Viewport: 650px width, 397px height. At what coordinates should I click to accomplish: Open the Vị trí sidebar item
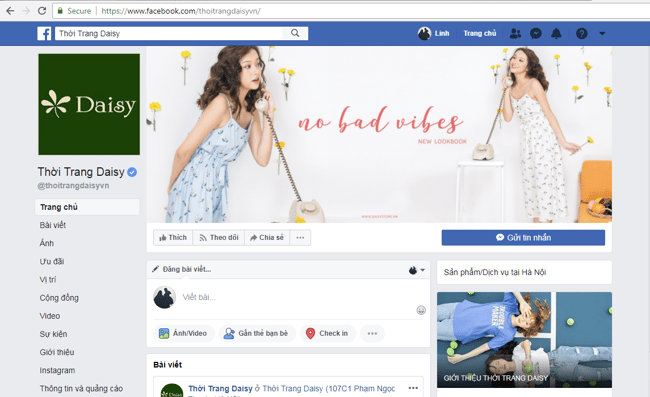(48, 280)
